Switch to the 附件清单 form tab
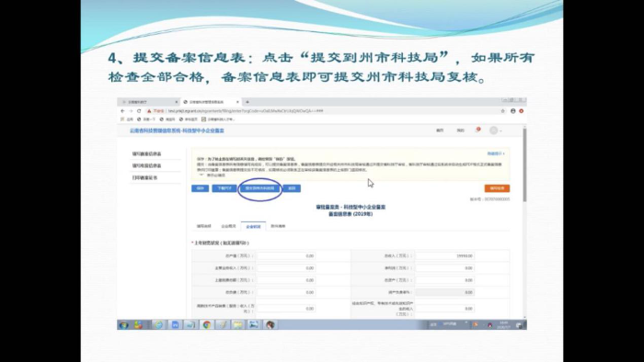Viewport: 644px width, 362px height. (x=278, y=226)
